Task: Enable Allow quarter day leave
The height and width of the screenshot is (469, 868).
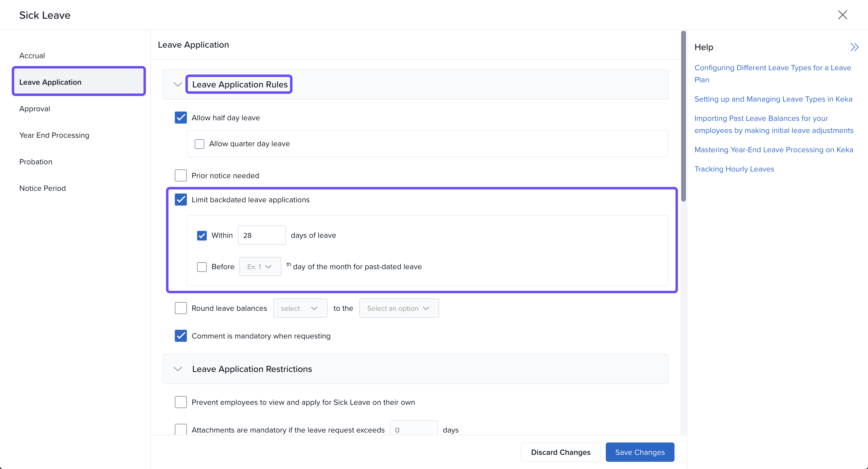Action: pos(200,144)
